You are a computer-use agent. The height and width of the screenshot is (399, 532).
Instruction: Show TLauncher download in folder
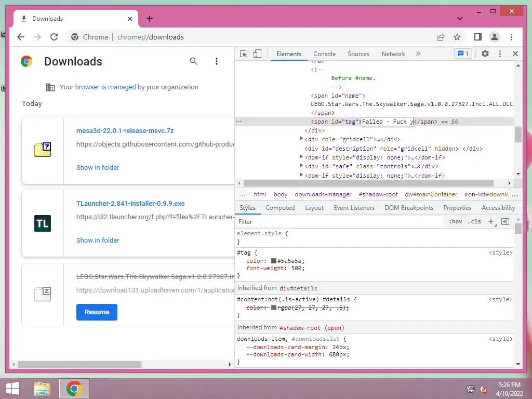click(x=98, y=240)
